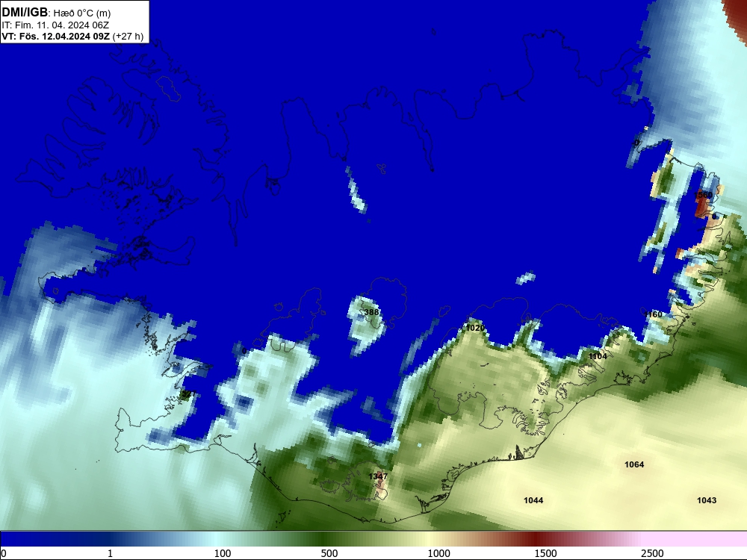Click the 388 height label on map
The width and height of the screenshot is (747, 560).
tap(371, 312)
